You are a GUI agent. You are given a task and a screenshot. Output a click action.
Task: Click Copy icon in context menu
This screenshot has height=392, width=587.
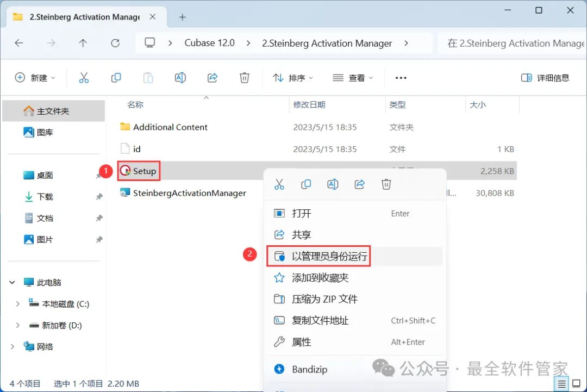306,184
